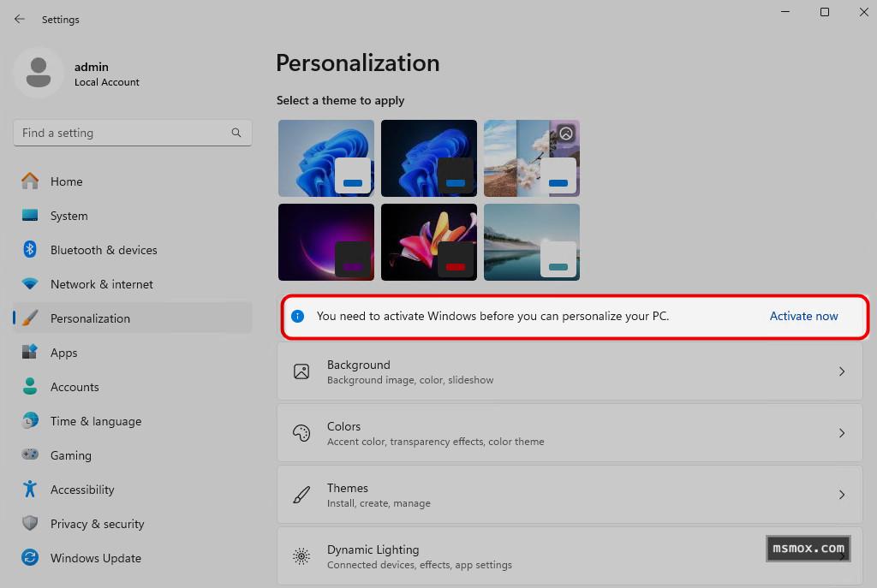Open the System settings page
The width and height of the screenshot is (877, 588).
[69, 216]
